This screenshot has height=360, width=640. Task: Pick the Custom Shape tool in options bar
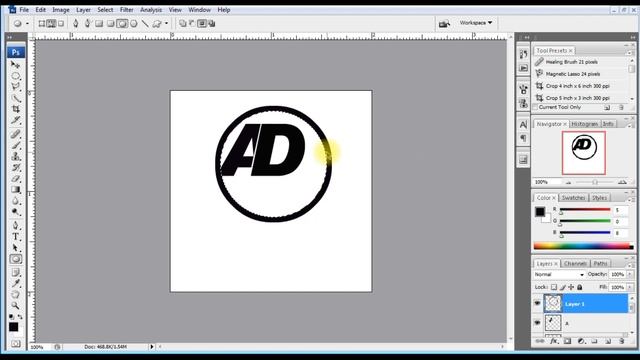pos(157,24)
